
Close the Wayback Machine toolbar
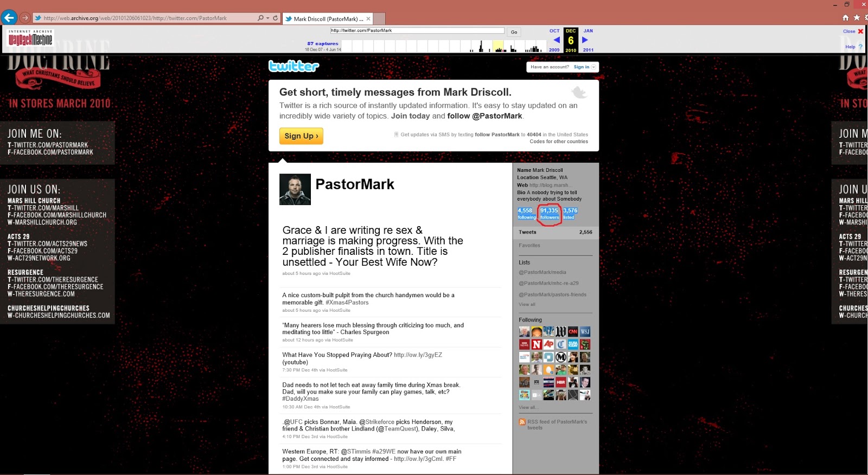(x=853, y=31)
